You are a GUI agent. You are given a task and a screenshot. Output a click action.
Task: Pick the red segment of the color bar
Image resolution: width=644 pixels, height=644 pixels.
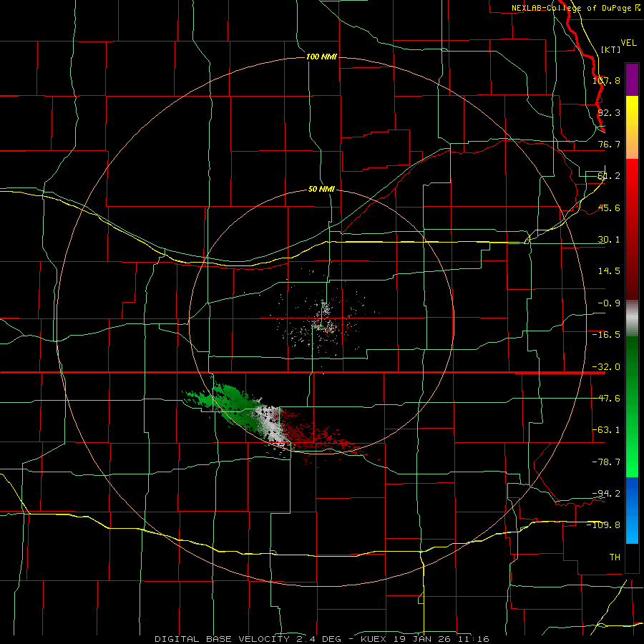point(632,229)
